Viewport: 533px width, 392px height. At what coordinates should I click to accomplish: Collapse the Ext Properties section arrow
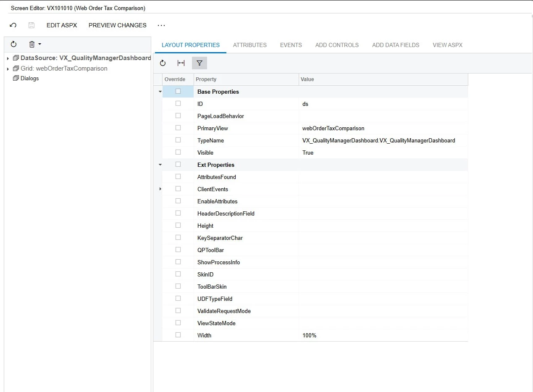click(x=160, y=164)
